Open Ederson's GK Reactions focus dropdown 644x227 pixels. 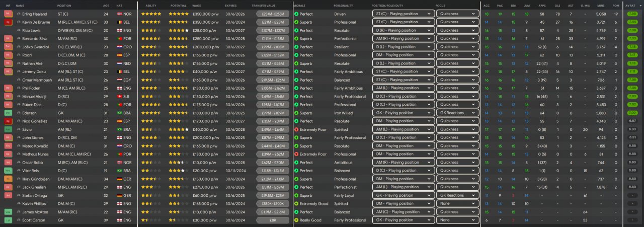[x=457, y=113]
